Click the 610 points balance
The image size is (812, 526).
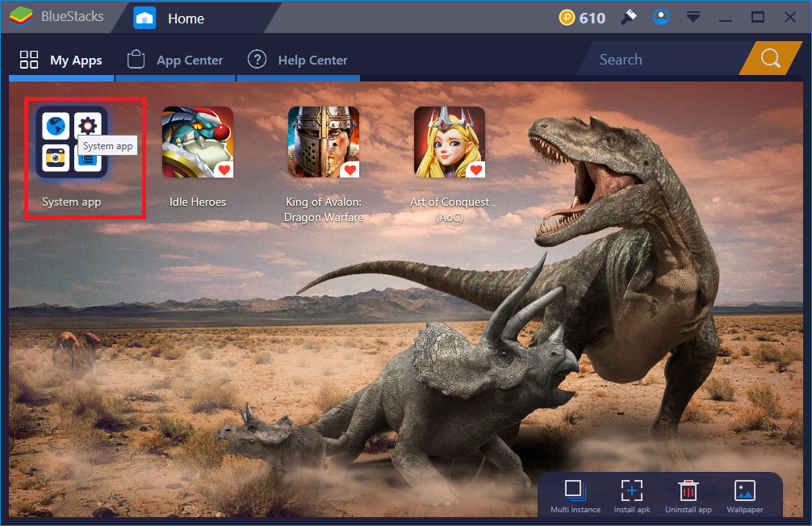tap(592, 18)
